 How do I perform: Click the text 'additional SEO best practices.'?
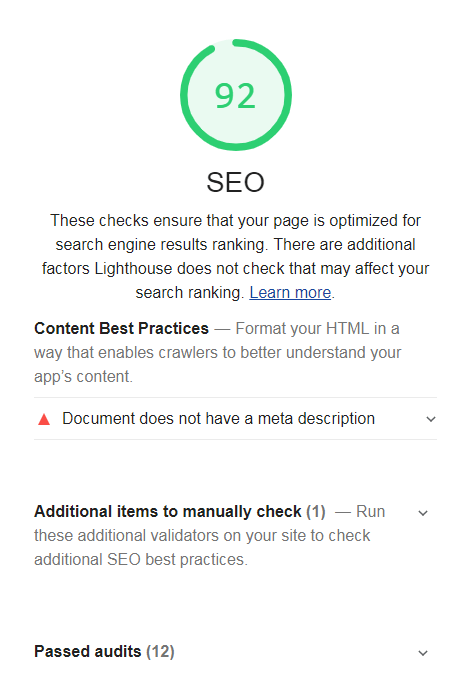tap(141, 559)
